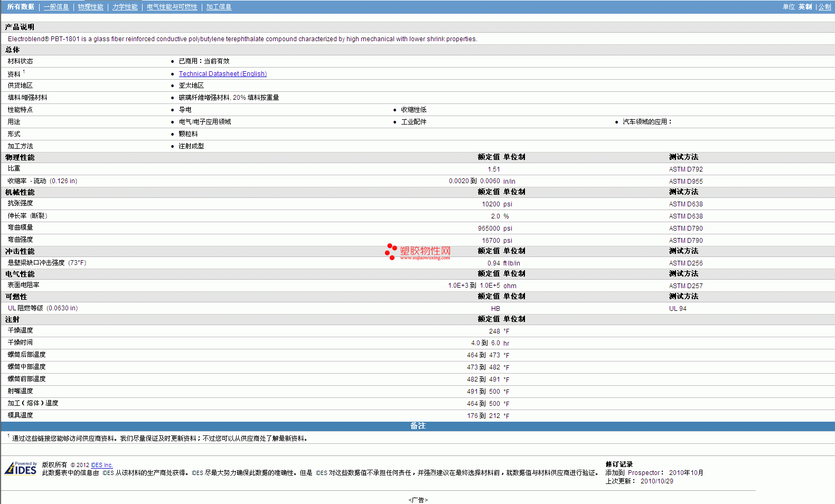
Task: Open the 所有数据 tab
Action: (21, 7)
